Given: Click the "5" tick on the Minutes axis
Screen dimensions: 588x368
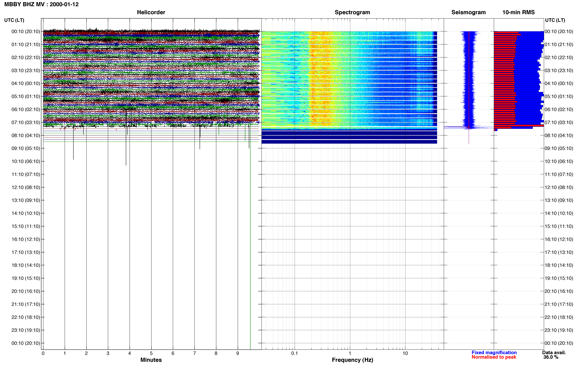Looking at the screenshot, I should point(151,353).
